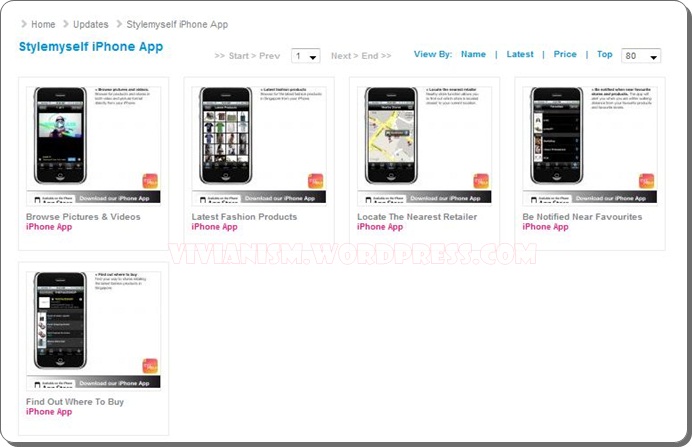Open Latest Fashion Products thumbnail image
The width and height of the screenshot is (692, 447).
coord(259,146)
